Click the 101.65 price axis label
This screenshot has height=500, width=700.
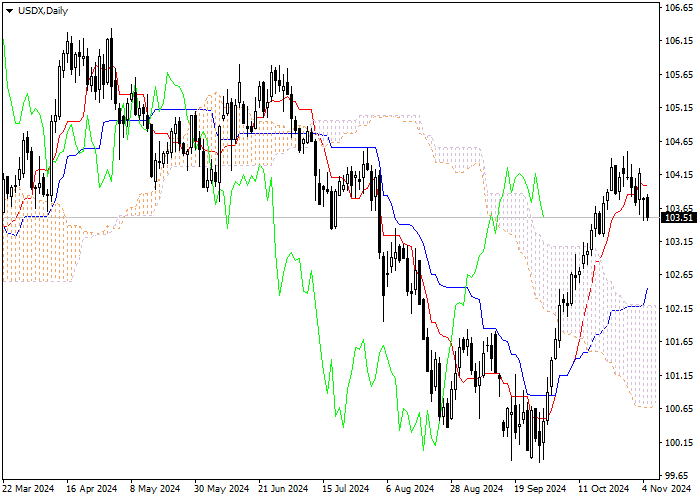679,342
